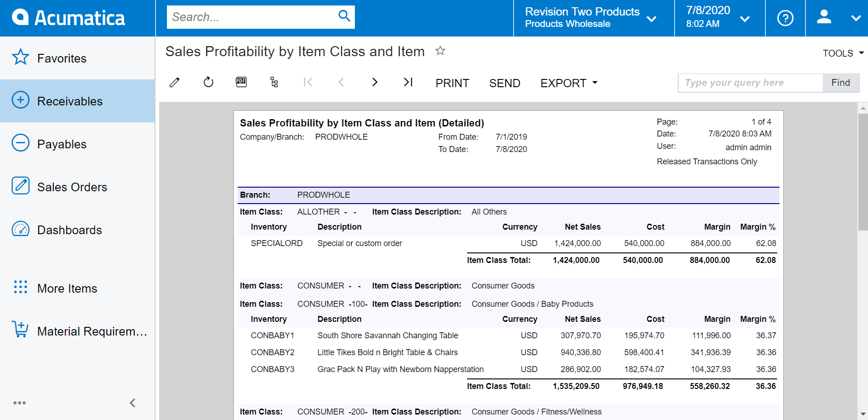Screen dimensions: 868x420
Task: Open the user profile icon
Action: tap(824, 17)
